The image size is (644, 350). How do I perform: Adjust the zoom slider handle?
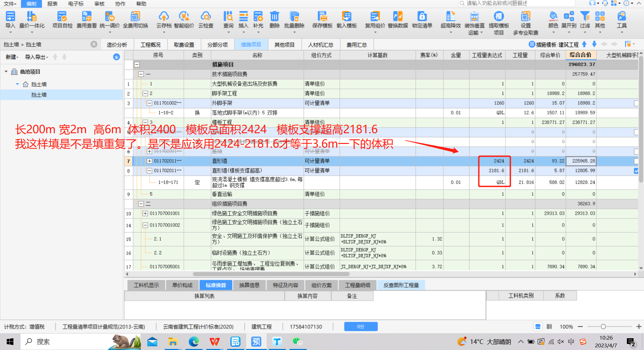603,327
